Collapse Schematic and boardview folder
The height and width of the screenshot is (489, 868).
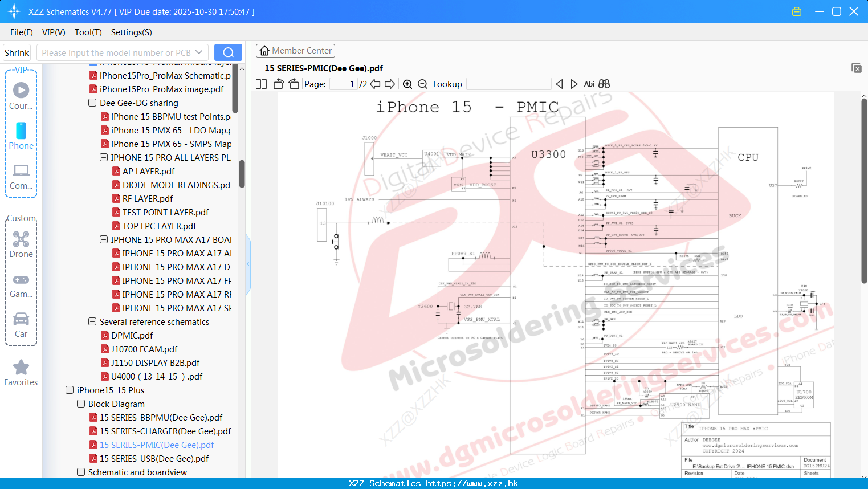[x=81, y=472]
